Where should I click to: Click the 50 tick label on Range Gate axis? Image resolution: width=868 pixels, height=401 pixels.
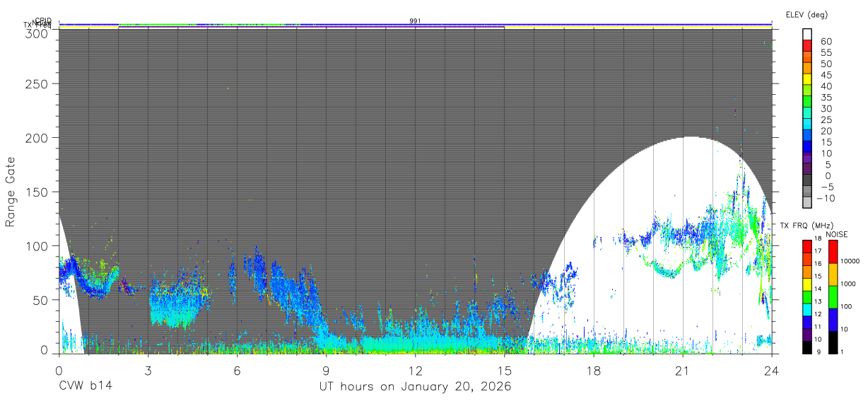pos(40,300)
